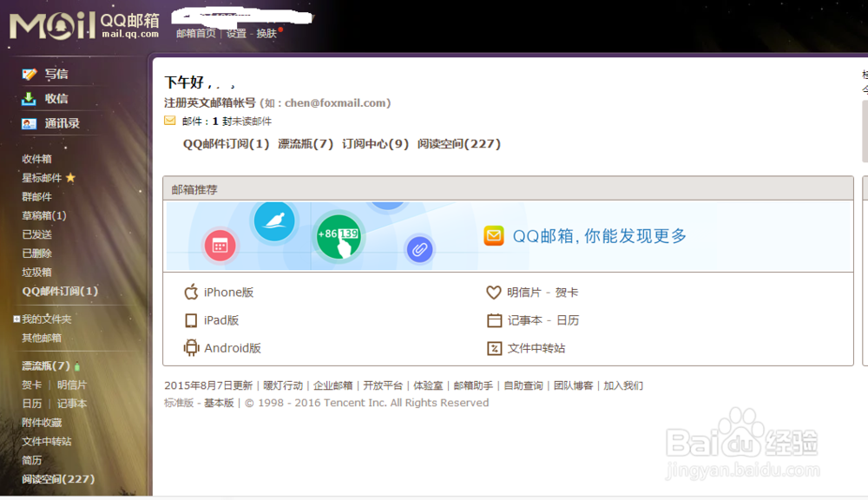Click the QQ Mail logo
Image resolution: width=868 pixels, height=500 pixels.
[x=85, y=25]
